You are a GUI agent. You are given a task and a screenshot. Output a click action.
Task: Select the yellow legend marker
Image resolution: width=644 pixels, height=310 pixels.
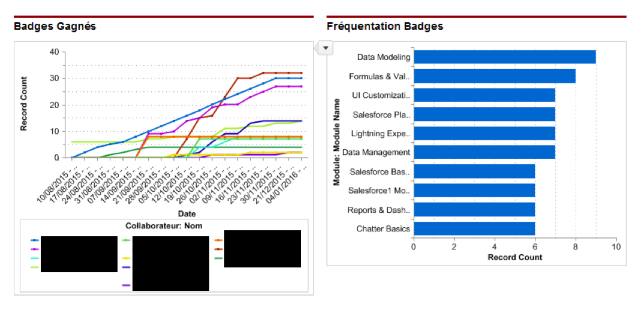127,258
